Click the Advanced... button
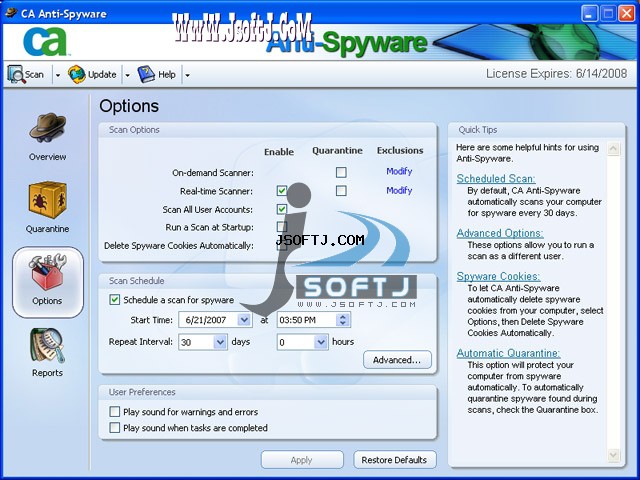Screen dimensions: 640x480 pyautogui.click(x=397, y=360)
